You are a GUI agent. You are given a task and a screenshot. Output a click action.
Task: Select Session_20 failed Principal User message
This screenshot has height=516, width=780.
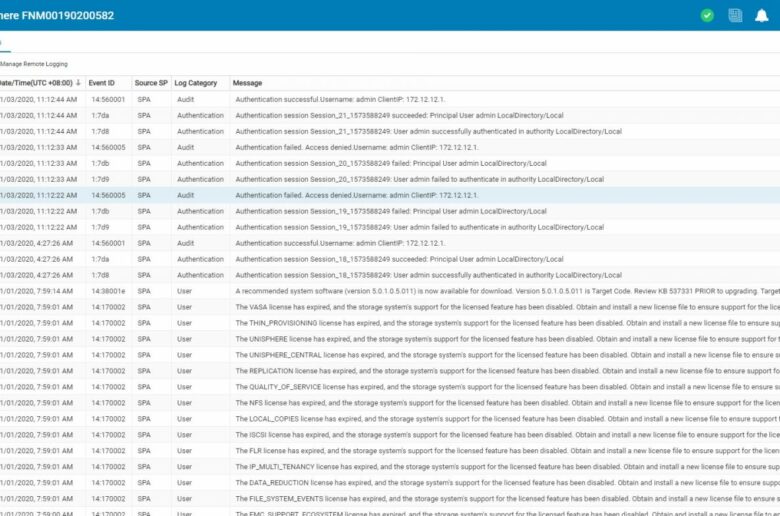(391, 163)
